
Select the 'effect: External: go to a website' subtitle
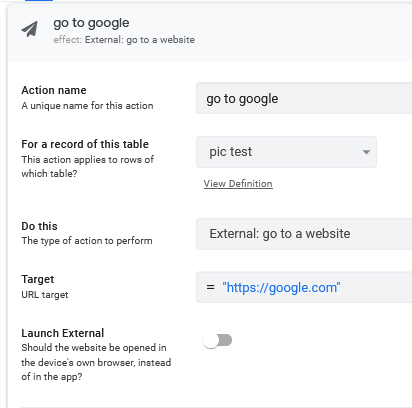pos(124,40)
